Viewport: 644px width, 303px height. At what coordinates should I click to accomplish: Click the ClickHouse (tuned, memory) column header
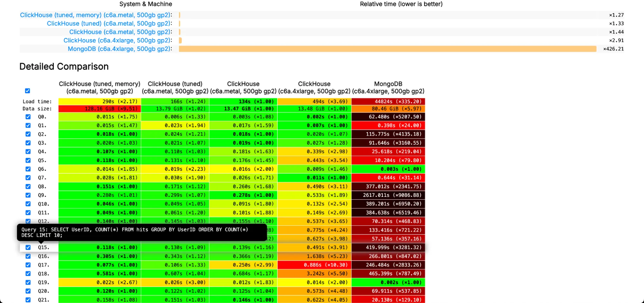(x=100, y=87)
